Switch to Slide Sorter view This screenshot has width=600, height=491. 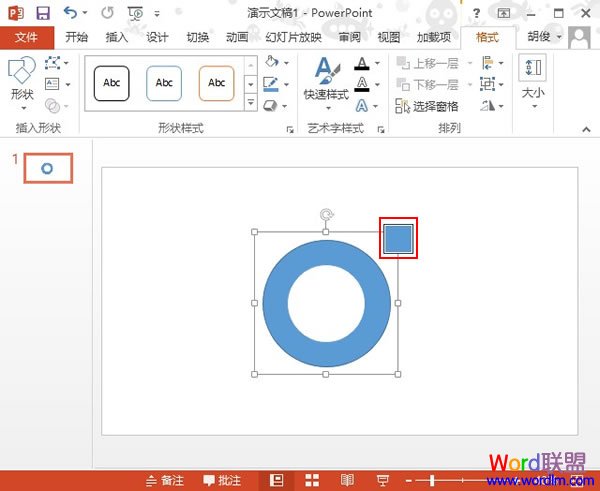click(312, 480)
